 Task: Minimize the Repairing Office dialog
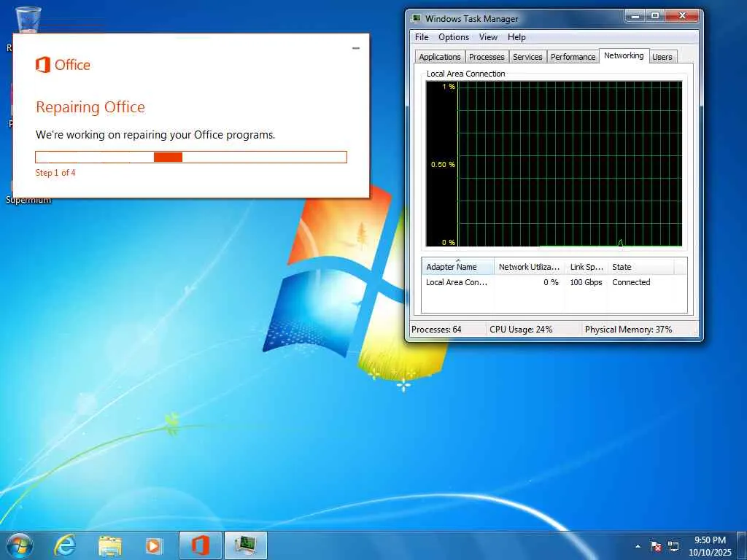pyautogui.click(x=355, y=48)
